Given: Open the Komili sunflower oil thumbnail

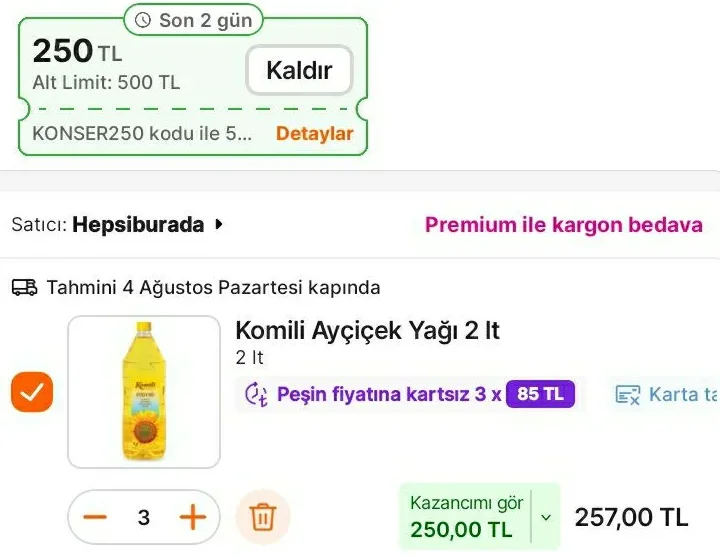Looking at the screenshot, I should pos(143,392).
